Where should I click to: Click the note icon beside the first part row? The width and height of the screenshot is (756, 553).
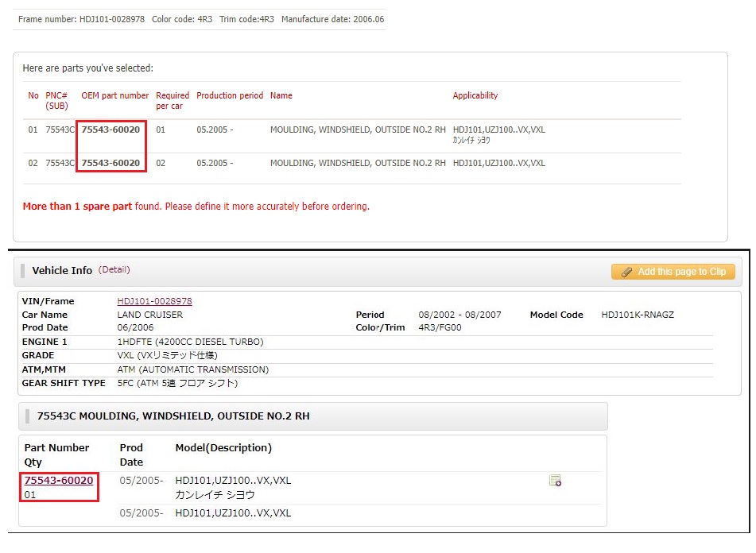tap(555, 480)
